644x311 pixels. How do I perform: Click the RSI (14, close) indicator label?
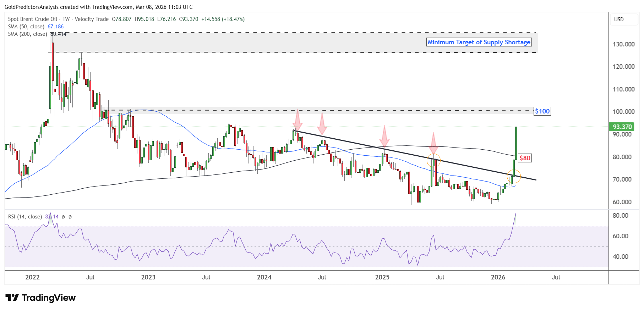click(x=25, y=217)
